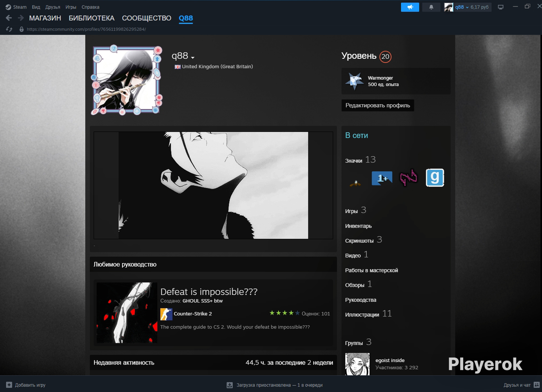Reload the page with refresh icon

[9, 29]
